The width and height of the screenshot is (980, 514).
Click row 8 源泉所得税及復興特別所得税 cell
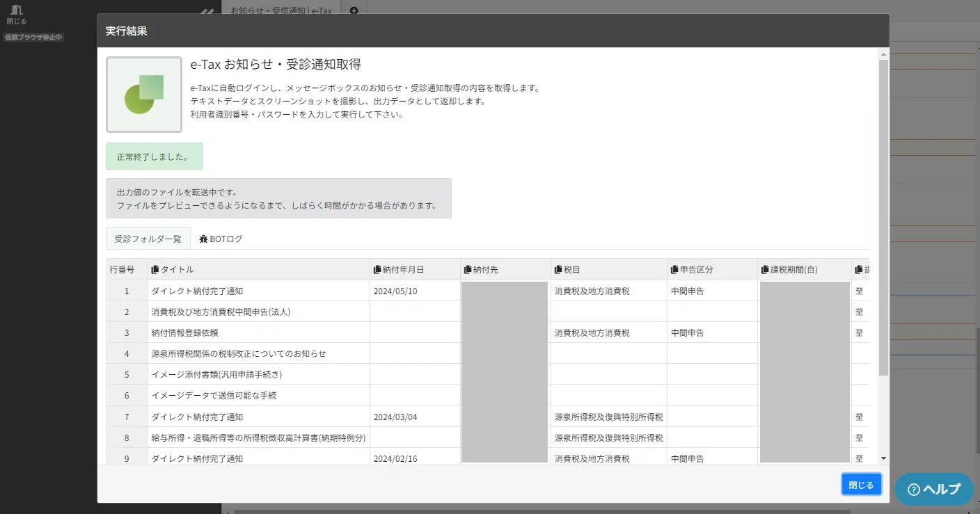[x=609, y=437]
